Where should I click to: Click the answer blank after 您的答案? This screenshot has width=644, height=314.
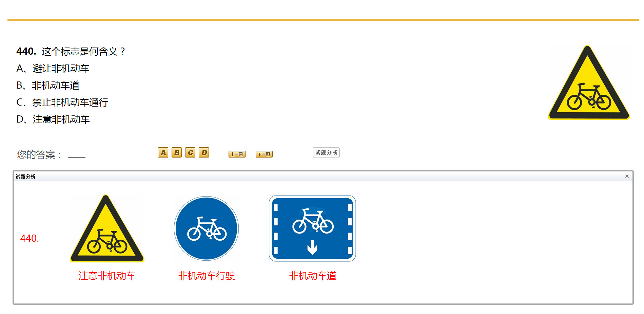tap(77, 154)
